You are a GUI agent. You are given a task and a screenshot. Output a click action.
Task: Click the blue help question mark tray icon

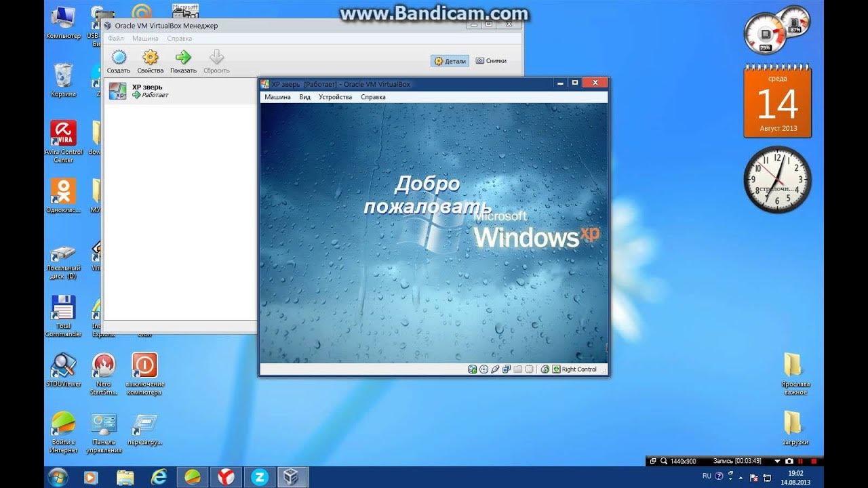719,476
